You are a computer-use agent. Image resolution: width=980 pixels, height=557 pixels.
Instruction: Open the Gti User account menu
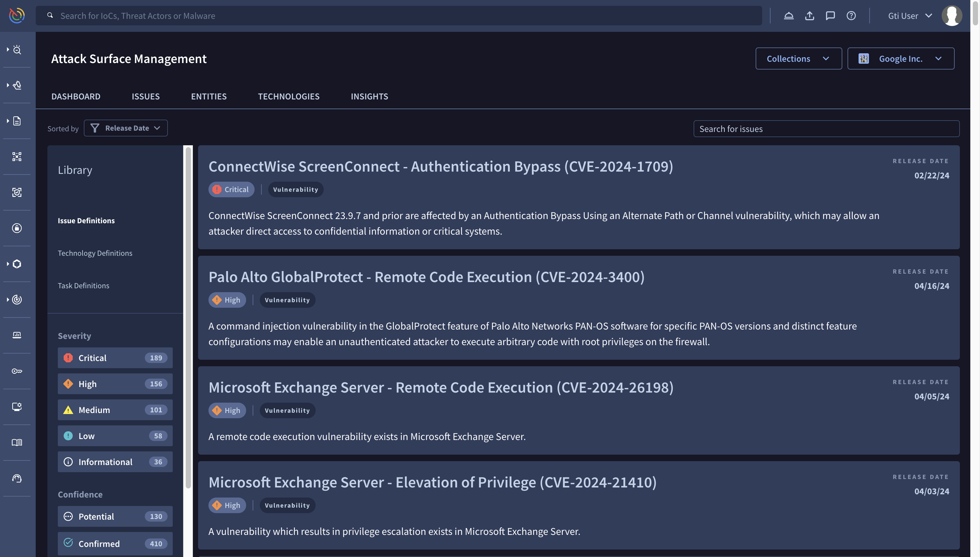910,16
